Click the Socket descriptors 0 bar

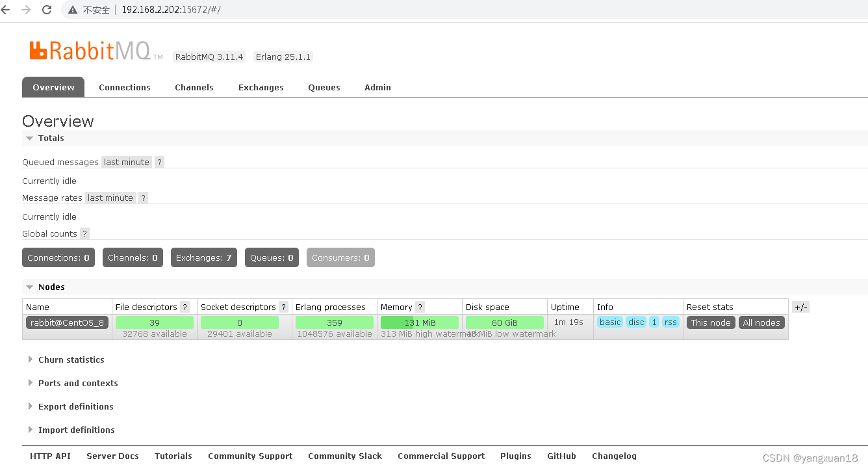240,322
